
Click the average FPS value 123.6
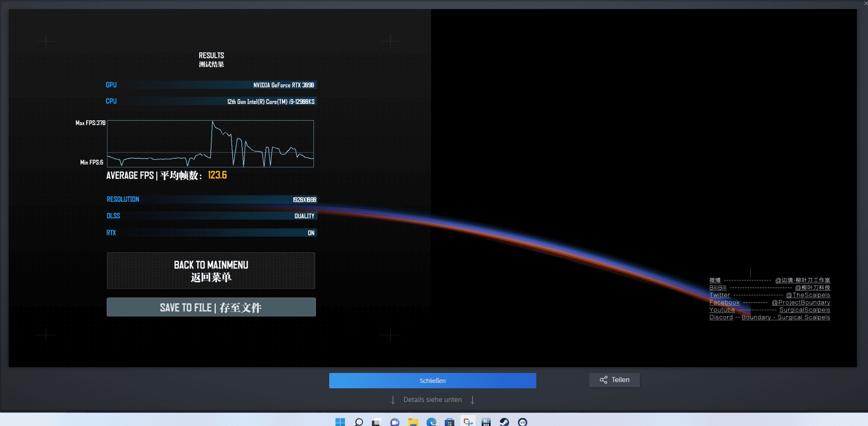[x=217, y=175]
